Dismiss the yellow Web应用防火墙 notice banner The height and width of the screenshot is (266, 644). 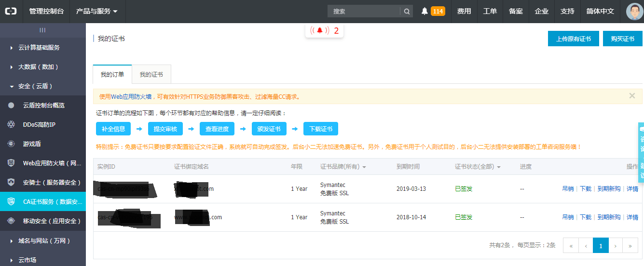(632, 96)
